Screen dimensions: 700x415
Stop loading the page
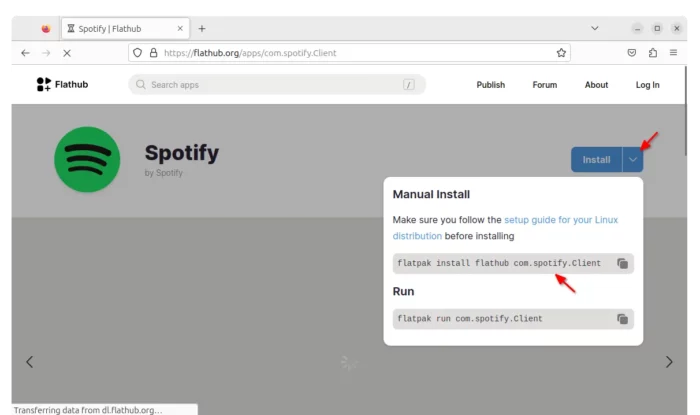click(x=67, y=53)
